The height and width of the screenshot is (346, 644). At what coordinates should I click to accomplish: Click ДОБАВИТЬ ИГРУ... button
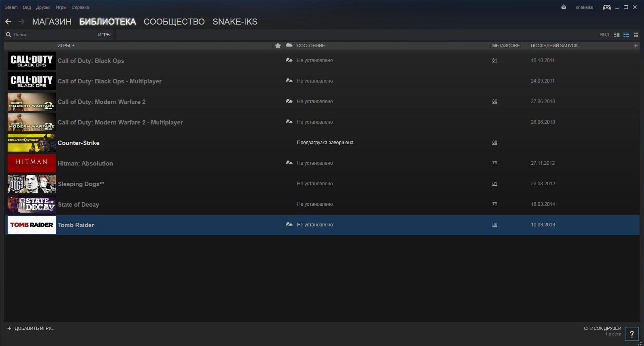coord(34,328)
